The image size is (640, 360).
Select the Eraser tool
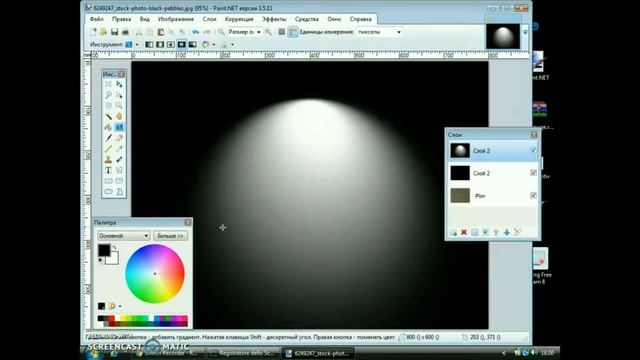(x=119, y=138)
